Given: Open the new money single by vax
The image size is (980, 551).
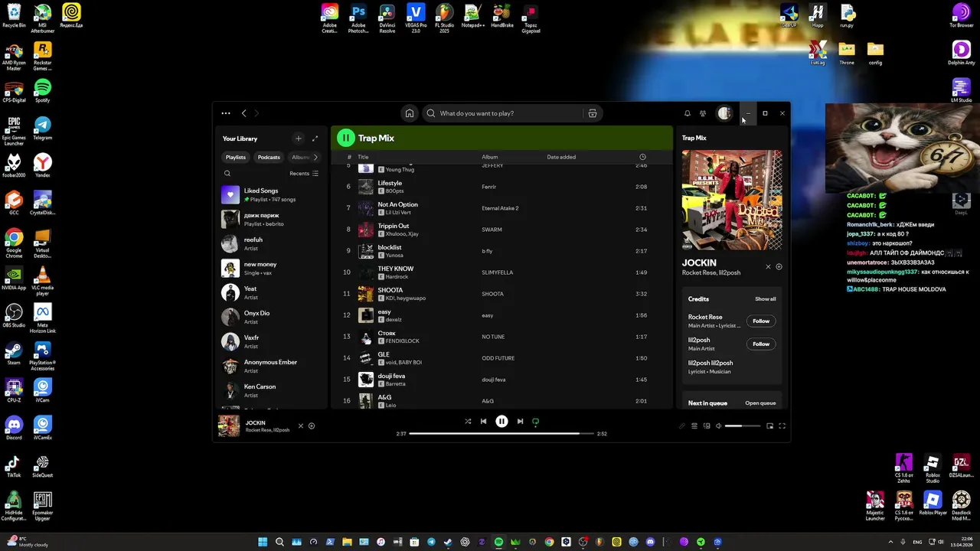Looking at the screenshot, I should [x=271, y=268].
